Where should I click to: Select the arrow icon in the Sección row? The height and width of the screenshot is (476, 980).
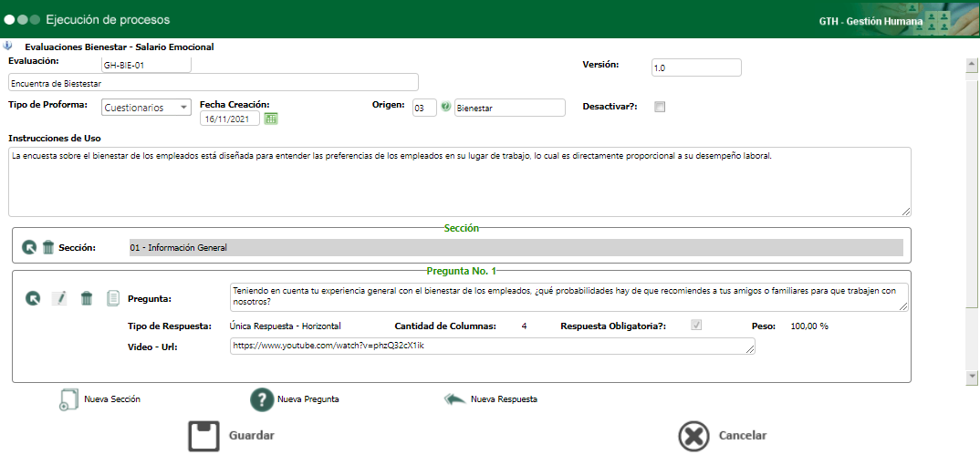tap(29, 247)
